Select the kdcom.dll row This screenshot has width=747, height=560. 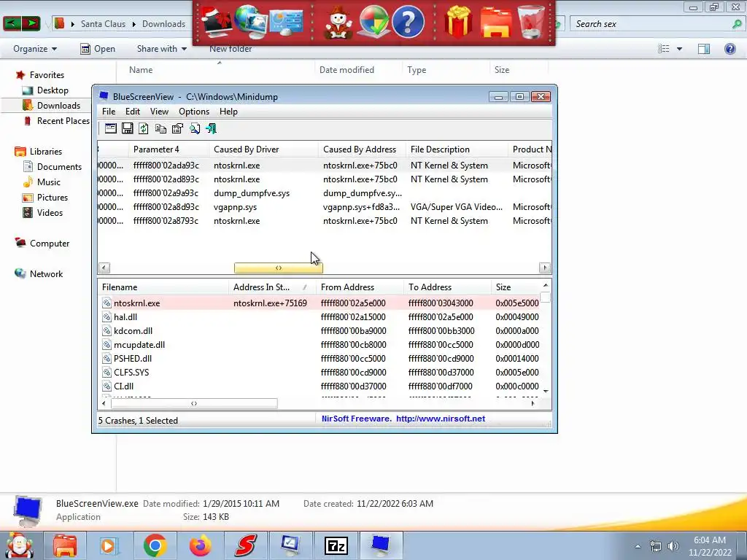point(320,330)
